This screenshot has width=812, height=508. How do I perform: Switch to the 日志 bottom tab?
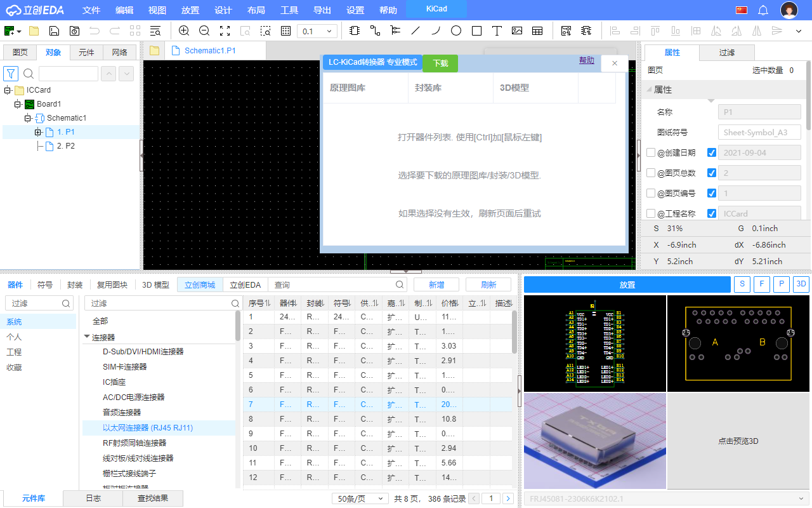pyautogui.click(x=93, y=498)
